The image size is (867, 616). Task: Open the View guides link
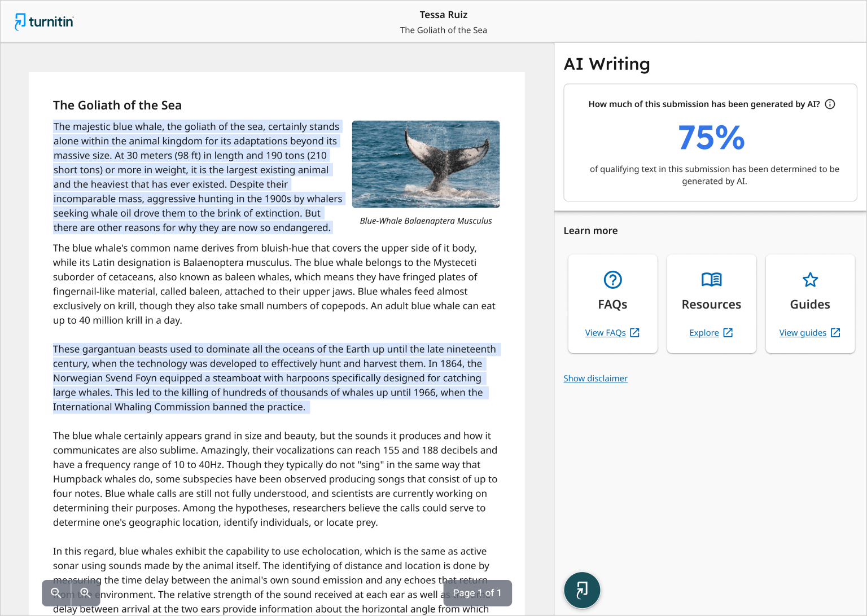coord(803,332)
